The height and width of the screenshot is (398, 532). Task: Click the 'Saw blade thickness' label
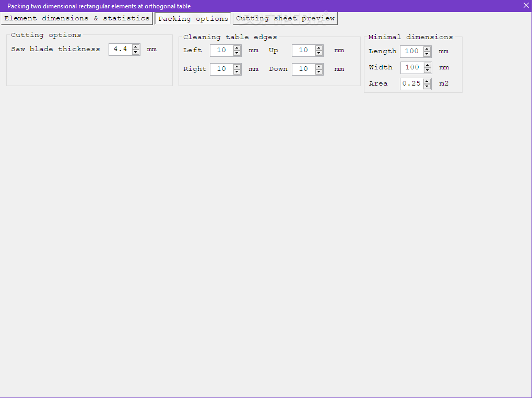[56, 49]
